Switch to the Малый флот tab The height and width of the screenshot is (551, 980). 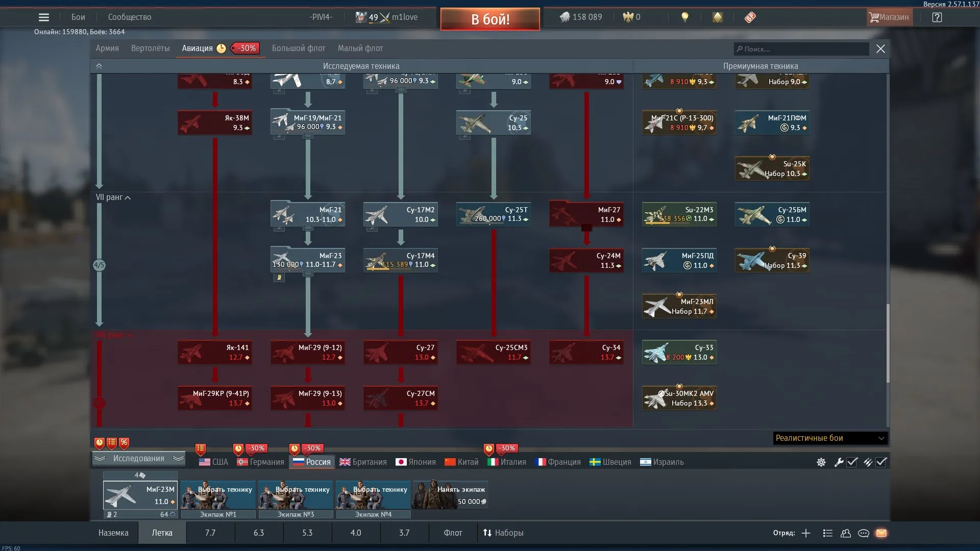click(x=360, y=48)
